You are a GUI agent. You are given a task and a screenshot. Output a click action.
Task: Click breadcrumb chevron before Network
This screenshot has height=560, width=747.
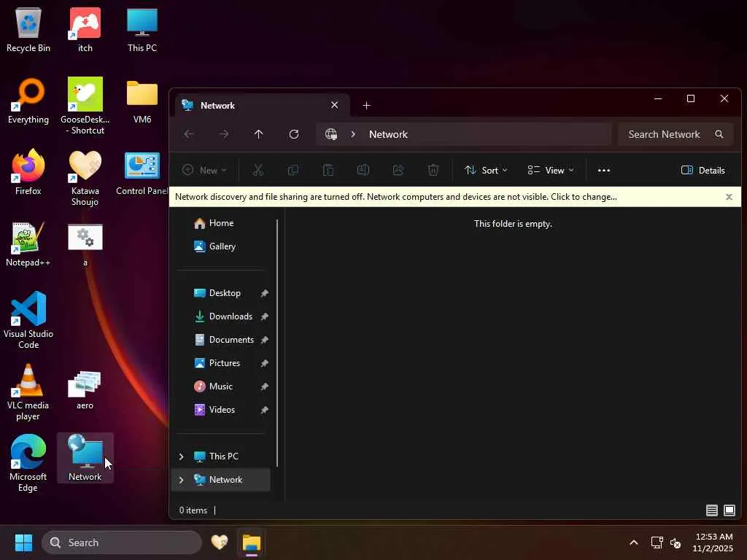(353, 134)
